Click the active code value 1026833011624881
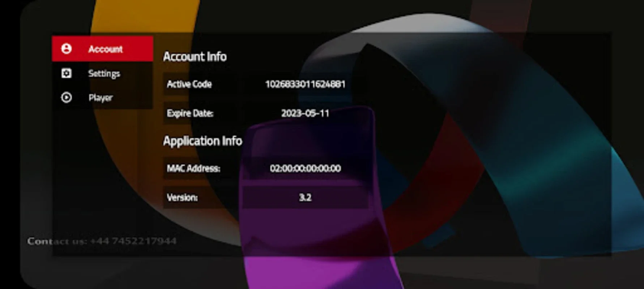Viewport: 644px width, 289px height. (x=305, y=84)
